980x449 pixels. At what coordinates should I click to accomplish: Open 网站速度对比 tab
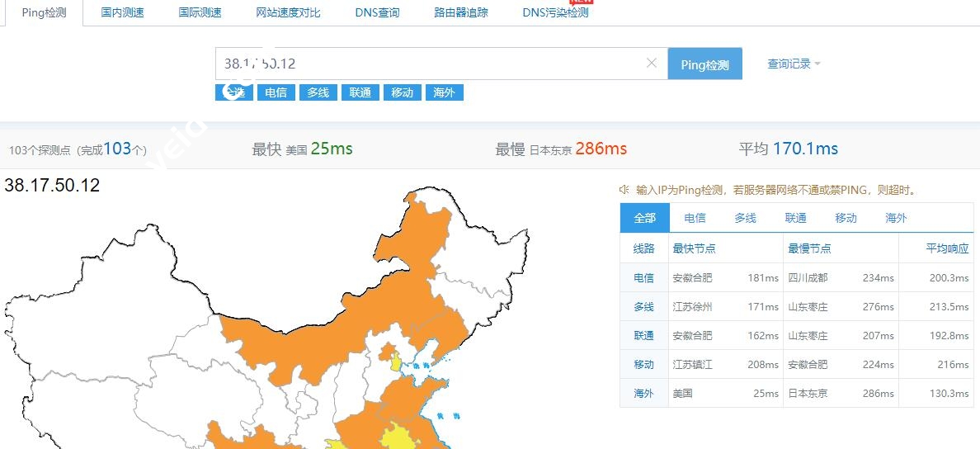[x=288, y=12]
